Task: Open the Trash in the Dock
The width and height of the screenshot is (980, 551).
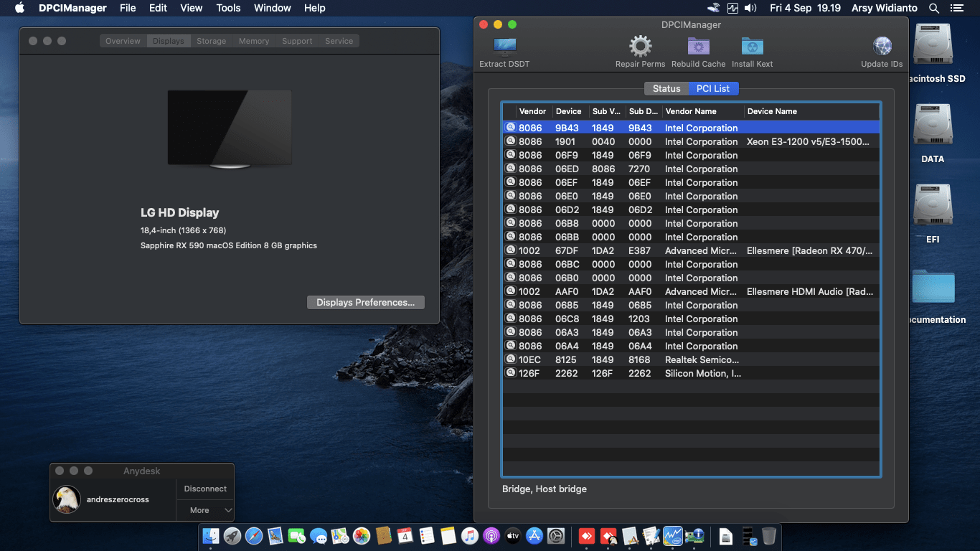Action: [768, 535]
